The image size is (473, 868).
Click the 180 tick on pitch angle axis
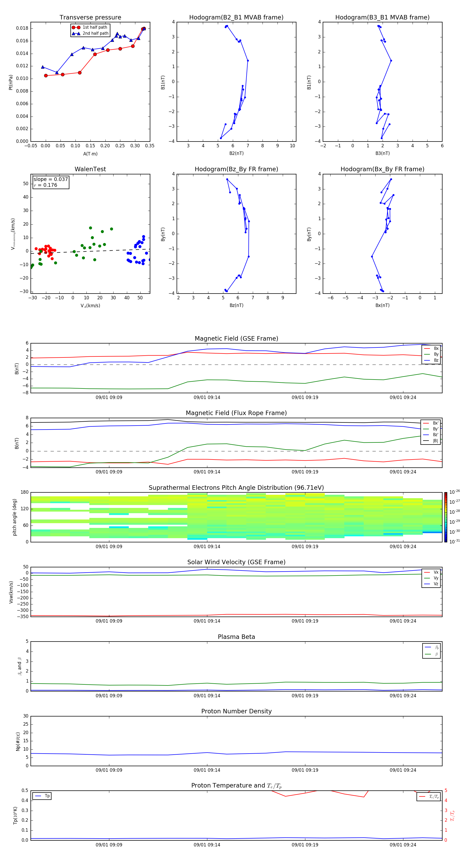point(25,492)
